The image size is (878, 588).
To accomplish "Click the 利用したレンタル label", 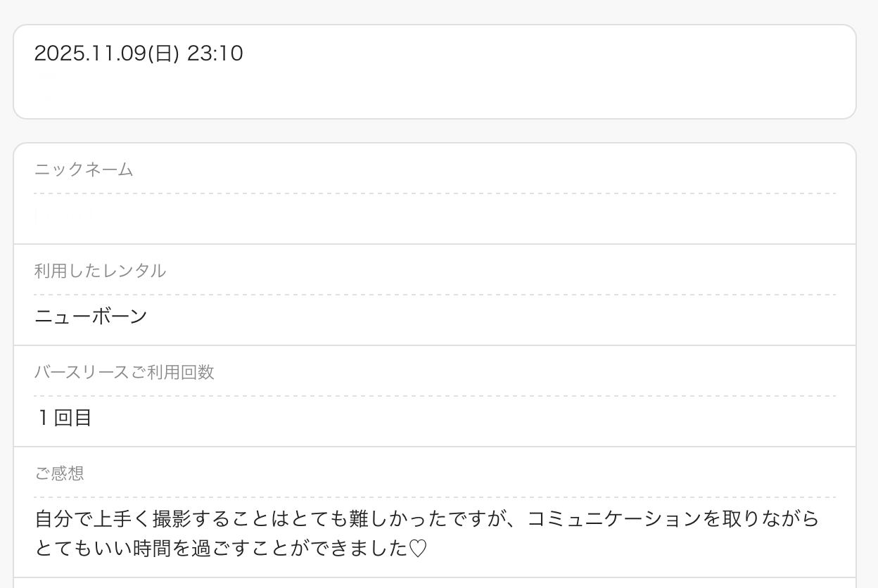I will pyautogui.click(x=100, y=271).
